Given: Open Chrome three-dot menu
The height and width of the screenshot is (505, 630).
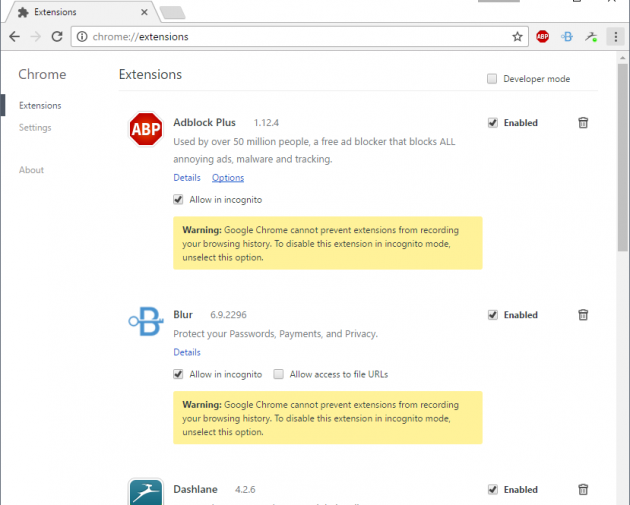Looking at the screenshot, I should coord(616,37).
